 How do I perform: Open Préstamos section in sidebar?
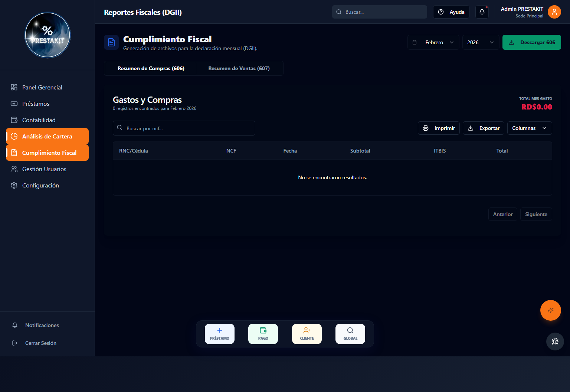[47, 104]
